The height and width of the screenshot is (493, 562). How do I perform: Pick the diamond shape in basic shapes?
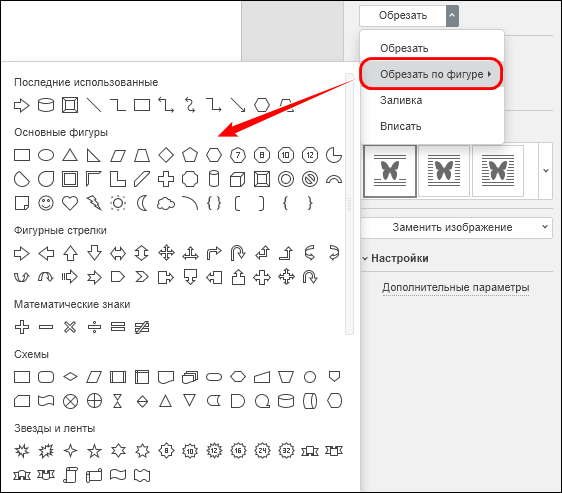tap(166, 155)
